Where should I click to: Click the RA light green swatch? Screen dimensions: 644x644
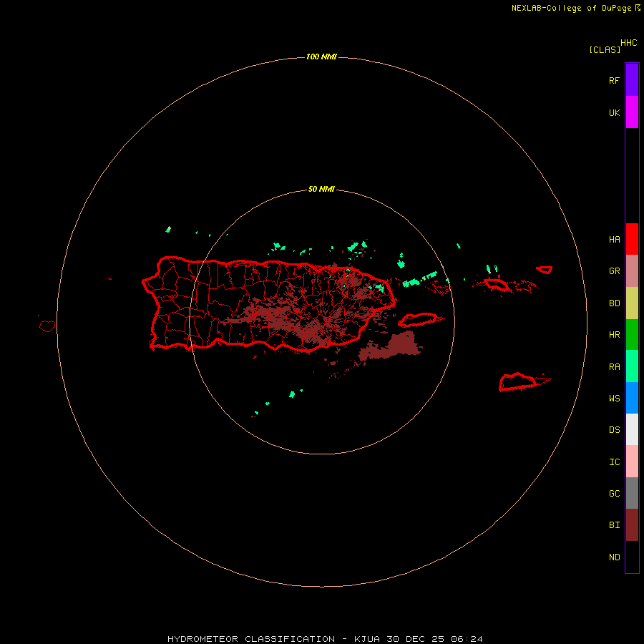coord(632,366)
